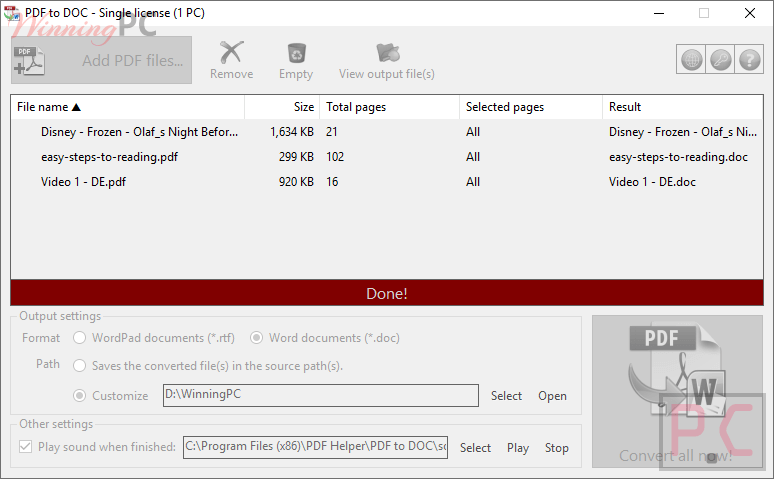Select Word documents (*.doc) format
The width and height of the screenshot is (774, 479).
pos(325,338)
